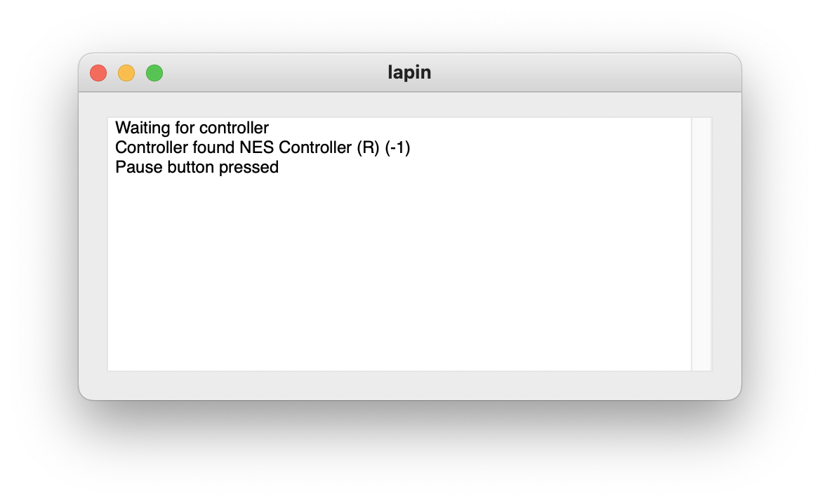This screenshot has width=820, height=504.
Task: Minimize the lapin window using yellow button
Action: [126, 73]
